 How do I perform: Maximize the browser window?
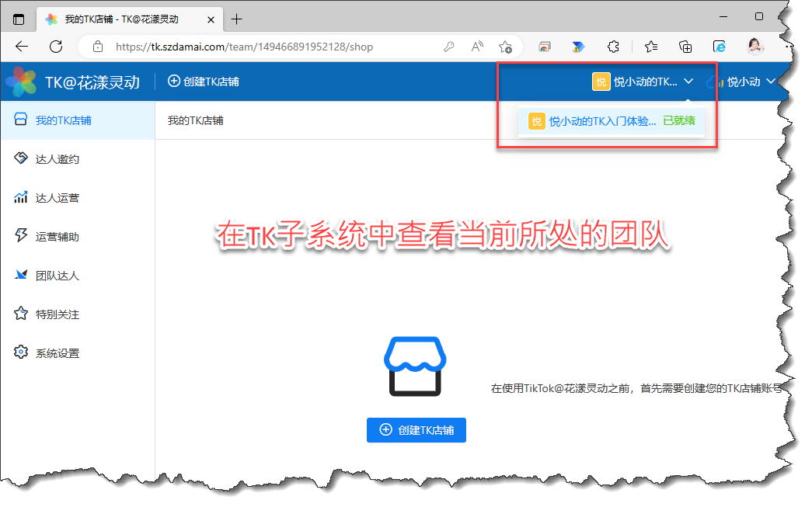pos(758,16)
